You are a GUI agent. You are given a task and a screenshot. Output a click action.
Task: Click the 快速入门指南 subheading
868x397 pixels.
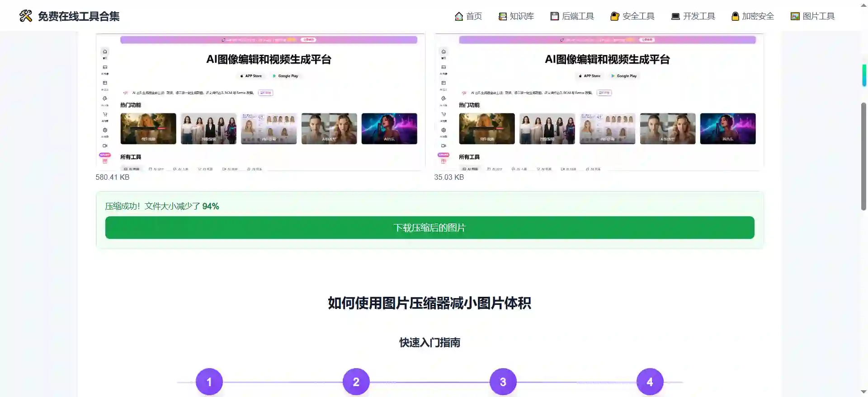click(429, 342)
